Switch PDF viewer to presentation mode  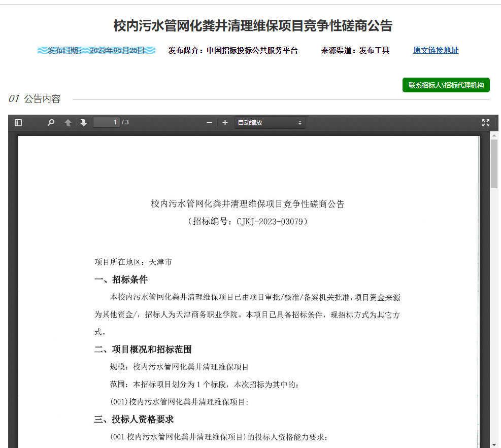[485, 123]
